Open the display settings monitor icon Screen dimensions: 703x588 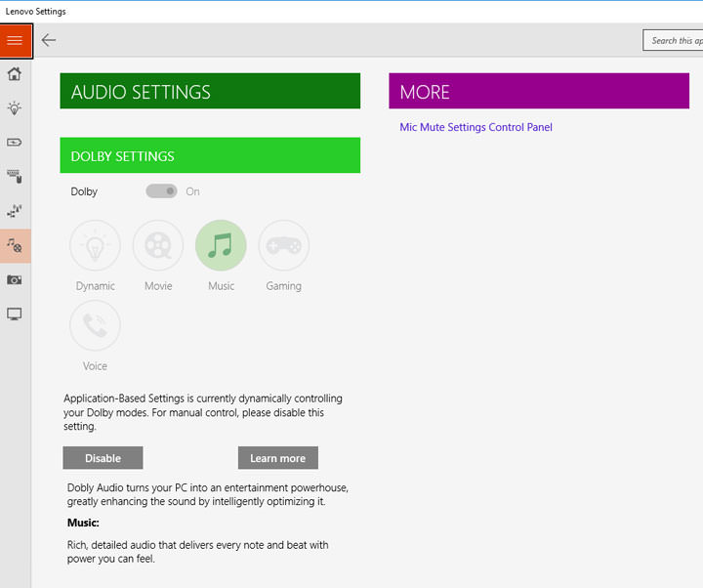coord(15,315)
